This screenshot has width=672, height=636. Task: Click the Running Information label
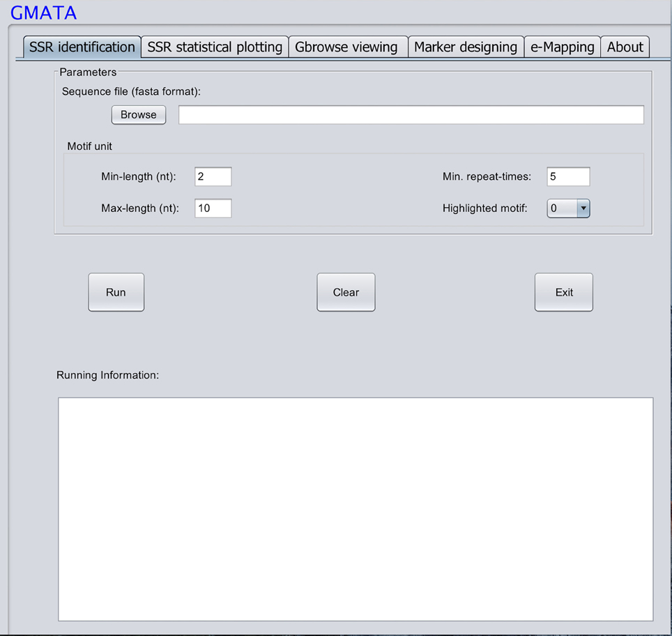click(x=107, y=375)
